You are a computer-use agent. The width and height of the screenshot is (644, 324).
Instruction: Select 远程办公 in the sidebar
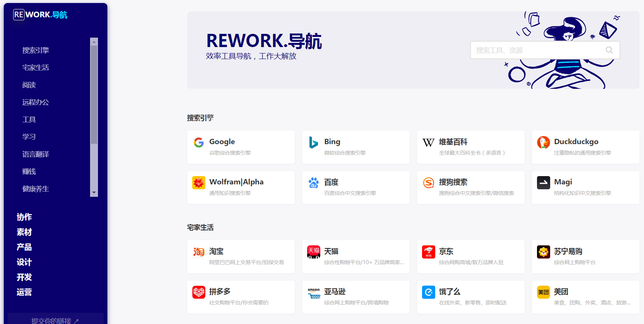tap(36, 102)
